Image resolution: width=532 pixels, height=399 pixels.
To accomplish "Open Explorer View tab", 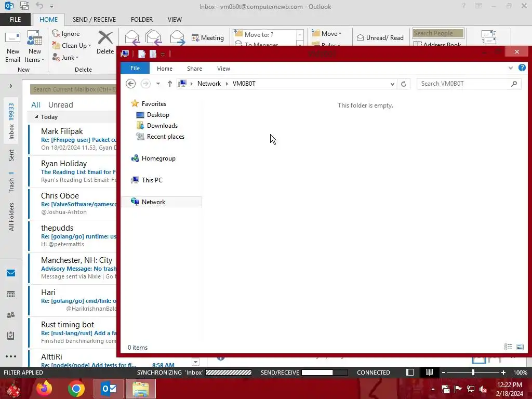I will coord(223,69).
